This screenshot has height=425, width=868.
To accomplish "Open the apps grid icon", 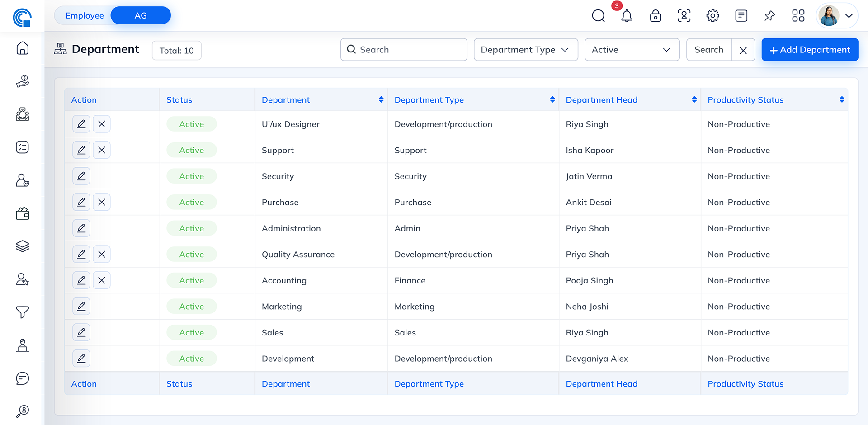I will tap(798, 16).
